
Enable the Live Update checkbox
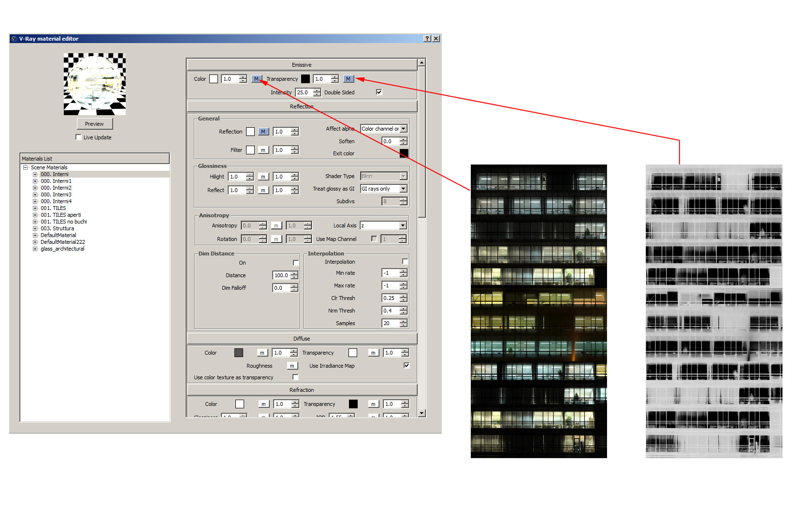click(78, 137)
